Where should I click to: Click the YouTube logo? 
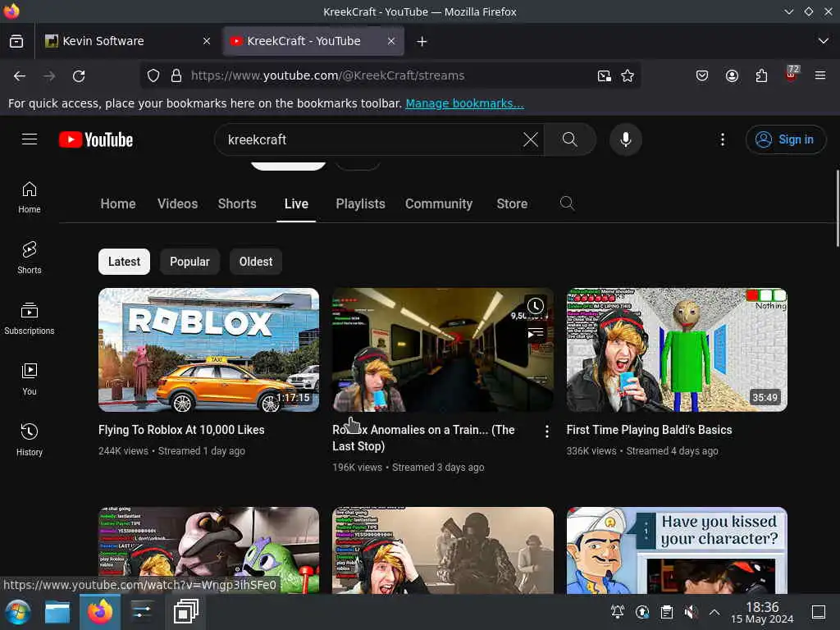pyautogui.click(x=96, y=139)
